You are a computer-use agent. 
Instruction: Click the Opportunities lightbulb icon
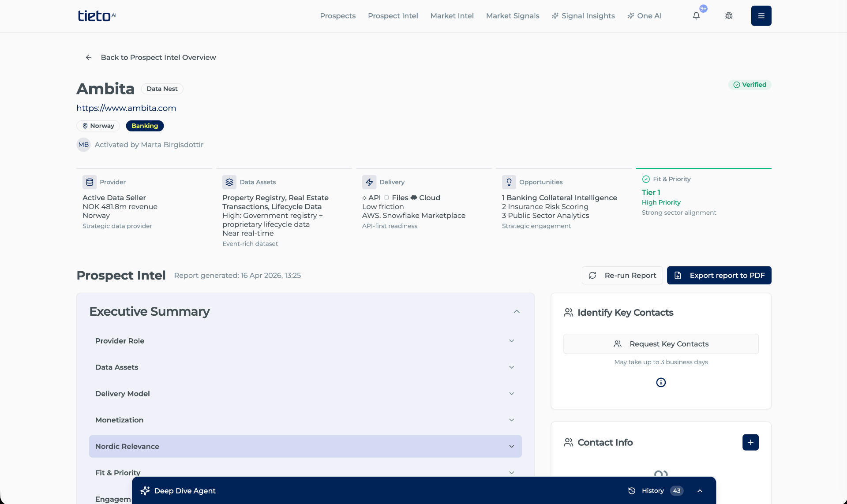click(x=509, y=182)
